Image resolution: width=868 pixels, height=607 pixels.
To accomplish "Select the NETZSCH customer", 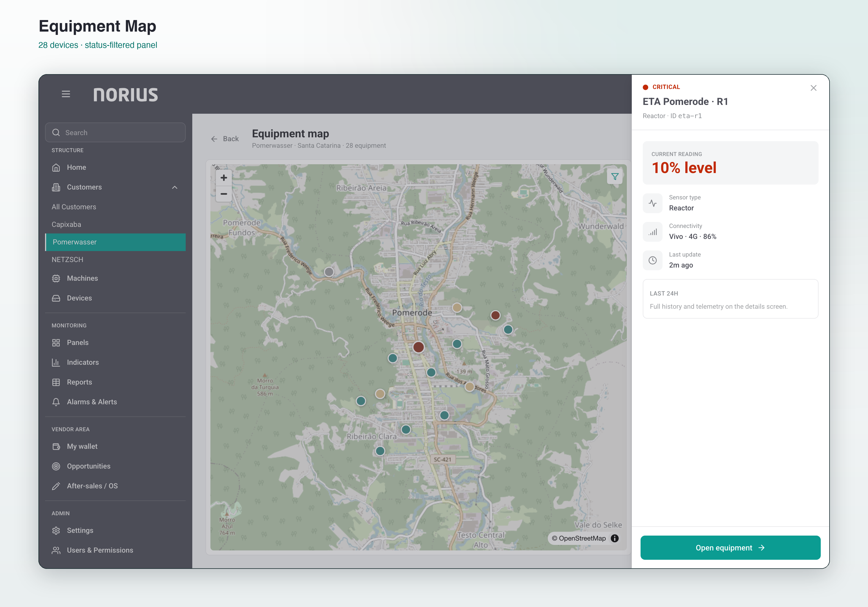I will coord(115,260).
